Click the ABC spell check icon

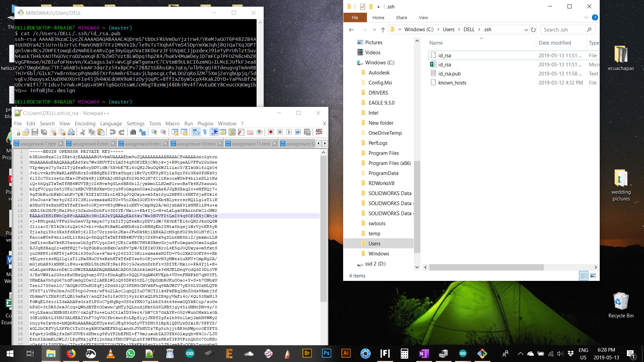point(319,132)
